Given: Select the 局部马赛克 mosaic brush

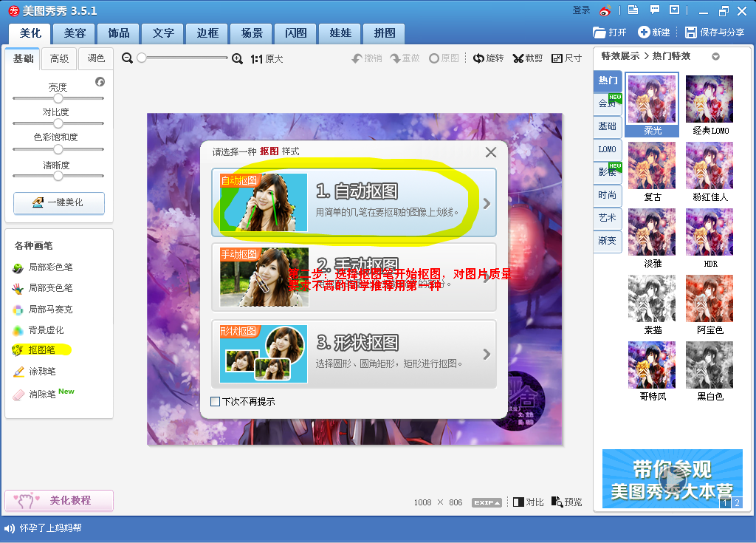Looking at the screenshot, I should pyautogui.click(x=42, y=310).
